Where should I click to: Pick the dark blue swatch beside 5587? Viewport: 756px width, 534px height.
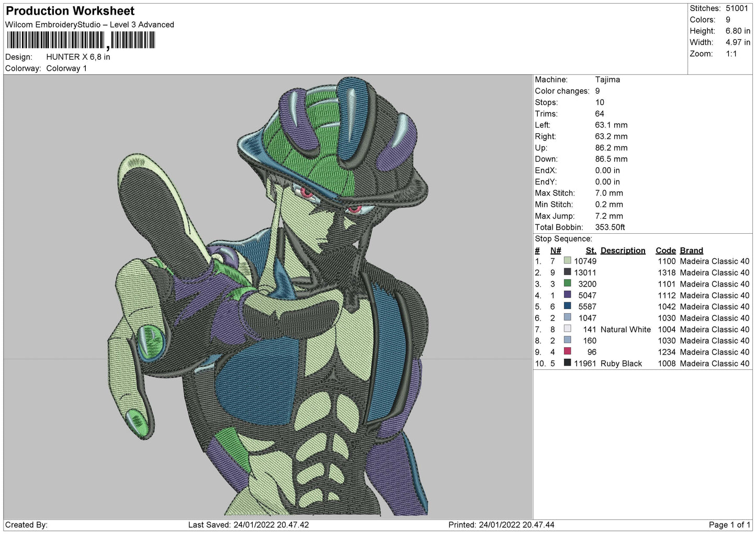click(567, 306)
